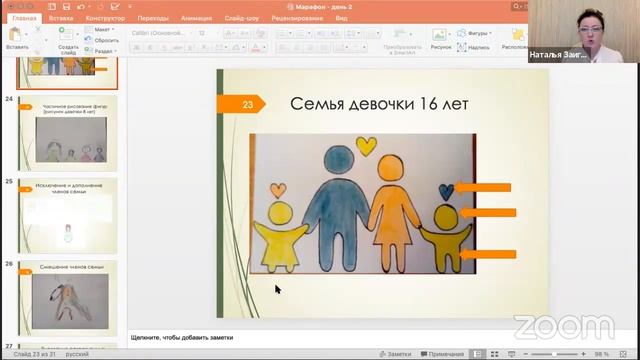Click Fit slide to window icon
Viewport: 640px width, 360px height.
(623, 354)
